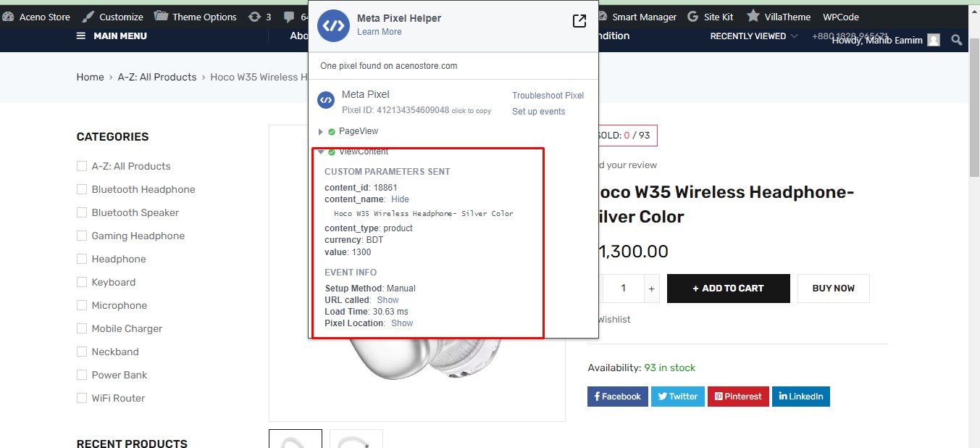Click the user avatar next to Howdy
Screen dimensions: 980x448
coord(934,41)
